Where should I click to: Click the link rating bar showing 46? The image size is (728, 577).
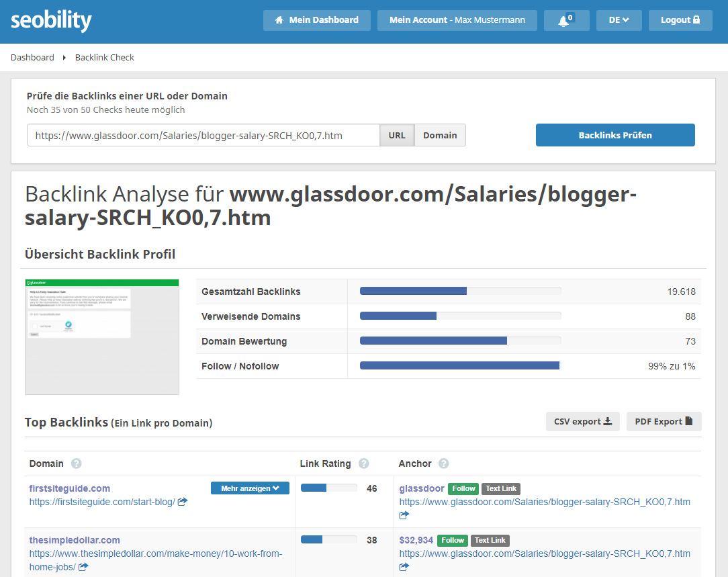coord(328,488)
